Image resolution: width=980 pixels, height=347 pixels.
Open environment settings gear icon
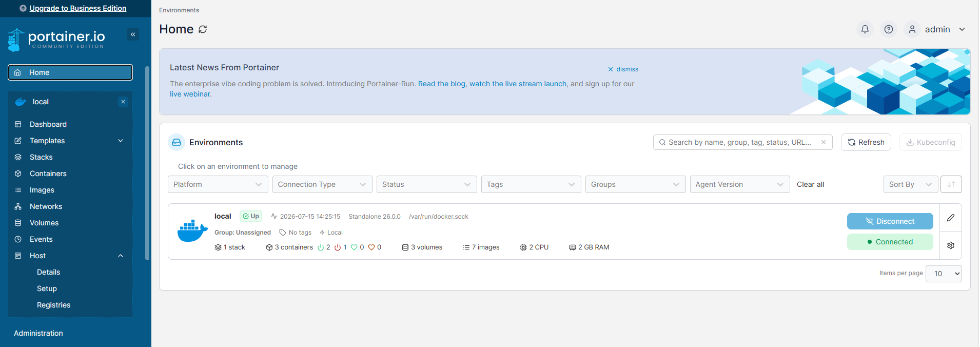click(x=951, y=245)
